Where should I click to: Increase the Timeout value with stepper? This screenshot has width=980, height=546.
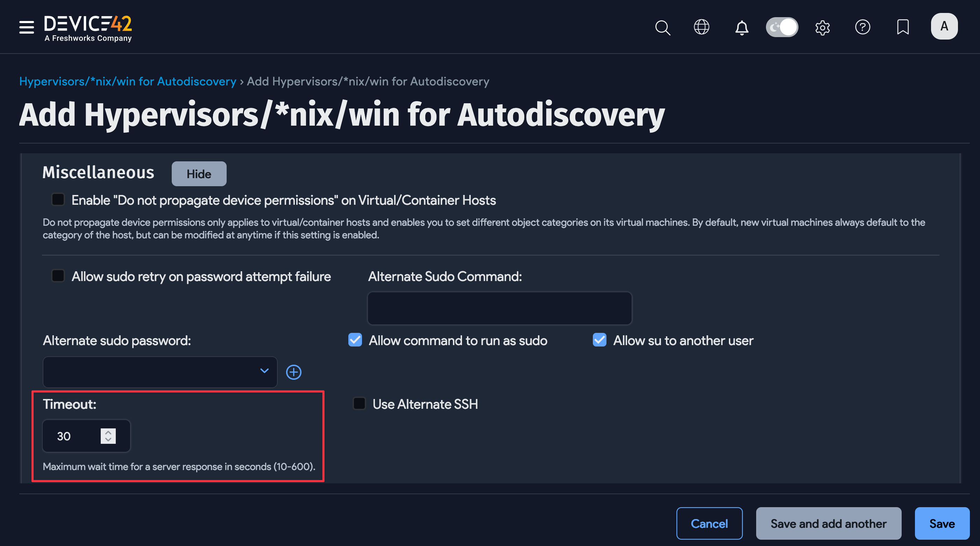(x=108, y=433)
